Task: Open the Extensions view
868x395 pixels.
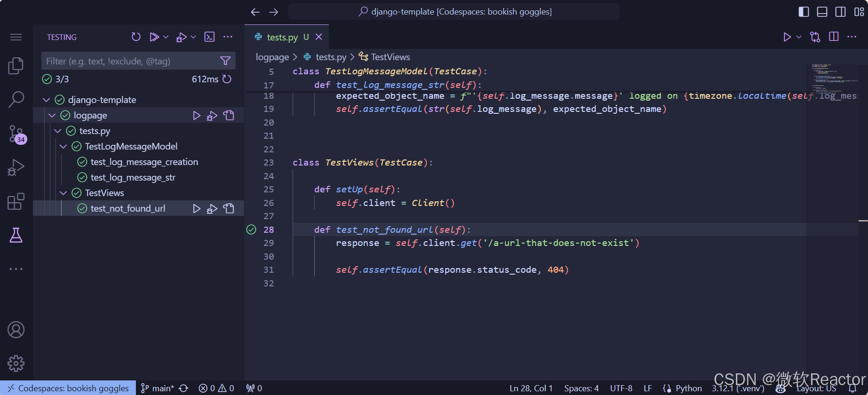Action: (x=16, y=201)
